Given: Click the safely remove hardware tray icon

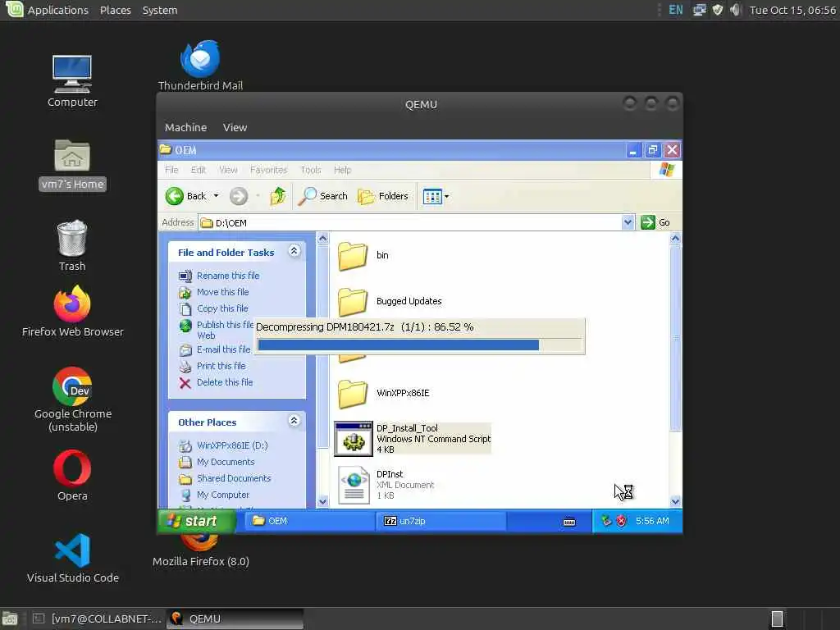Looking at the screenshot, I should pyautogui.click(x=606, y=521).
